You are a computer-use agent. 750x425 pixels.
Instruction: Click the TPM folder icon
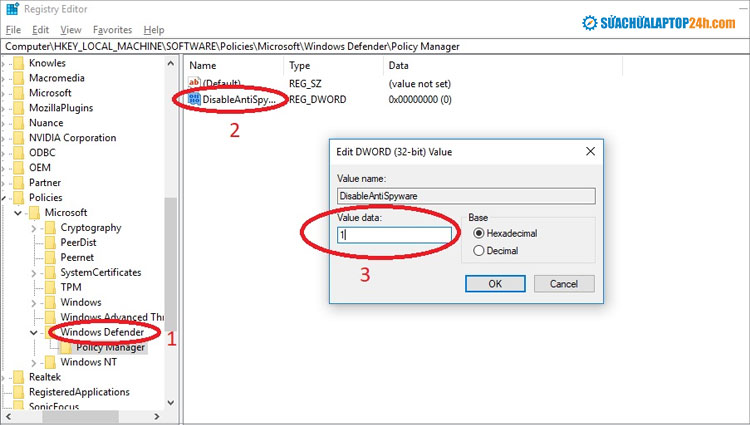(50, 287)
